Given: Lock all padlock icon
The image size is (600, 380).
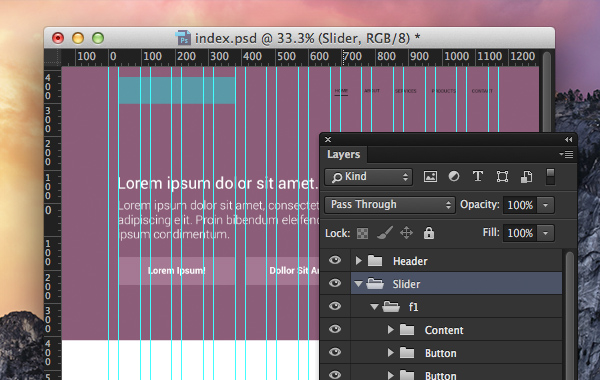Looking at the screenshot, I should [x=429, y=233].
